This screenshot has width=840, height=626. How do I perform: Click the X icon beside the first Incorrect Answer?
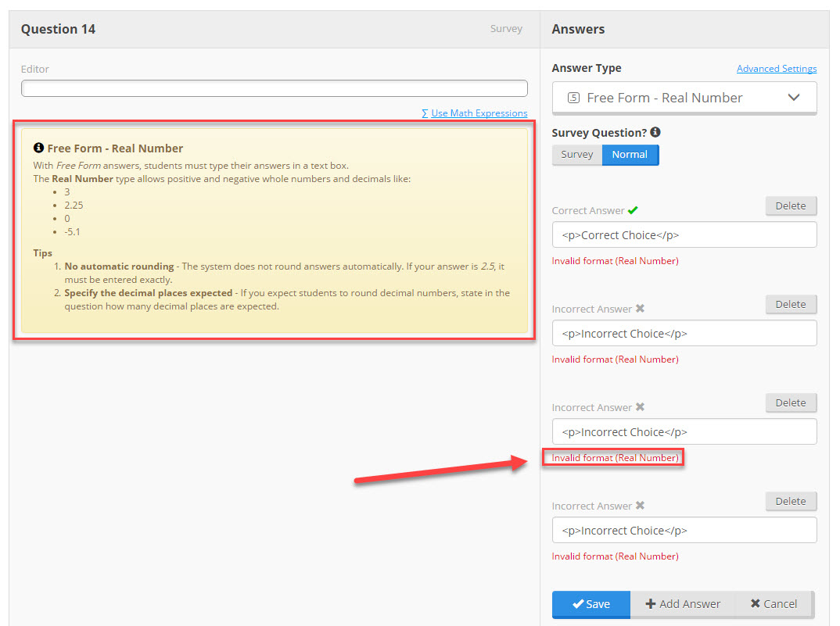coord(640,309)
